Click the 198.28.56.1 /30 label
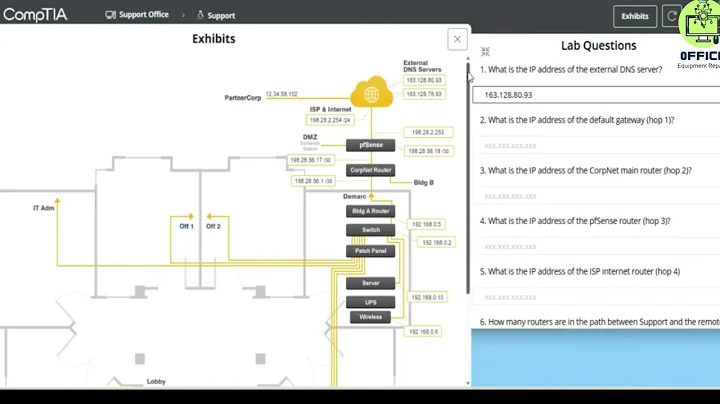 pos(313,181)
